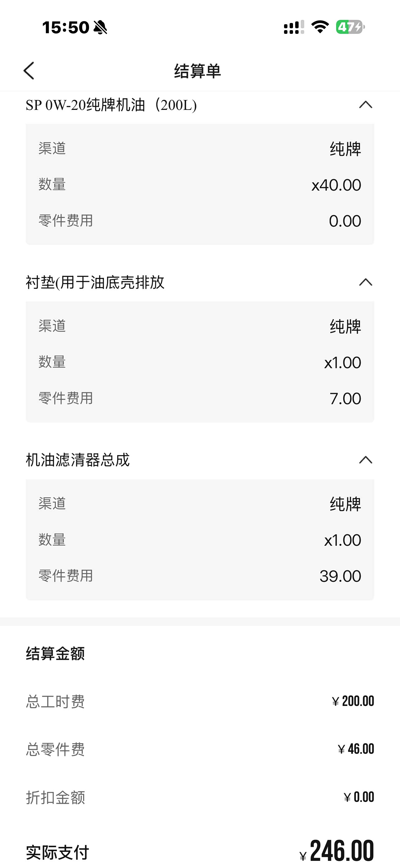Tap the 结算单 page title
400x868 pixels.
click(197, 71)
